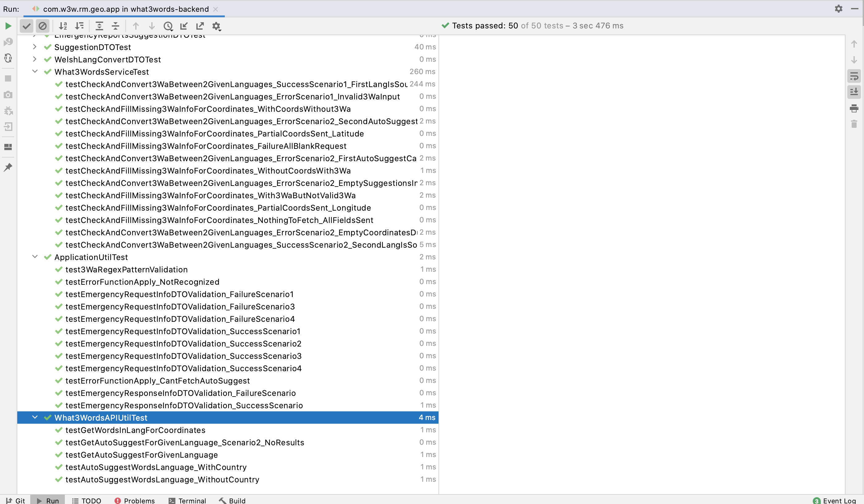Expand the SuggestionDTOTest node

pyautogui.click(x=35, y=47)
